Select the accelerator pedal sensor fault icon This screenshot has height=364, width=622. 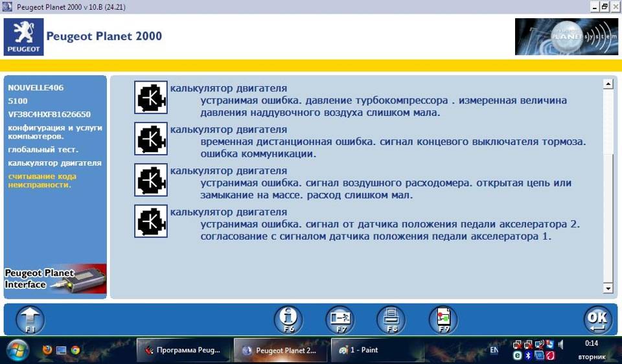click(151, 221)
